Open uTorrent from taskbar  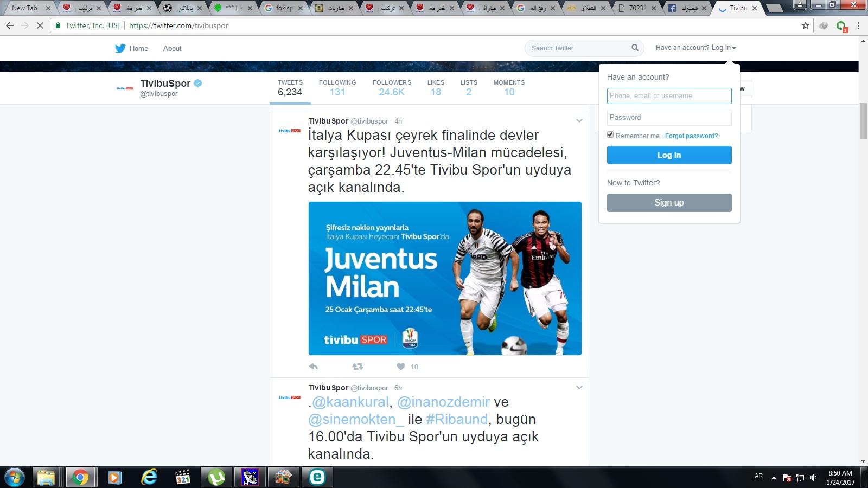coord(216,477)
